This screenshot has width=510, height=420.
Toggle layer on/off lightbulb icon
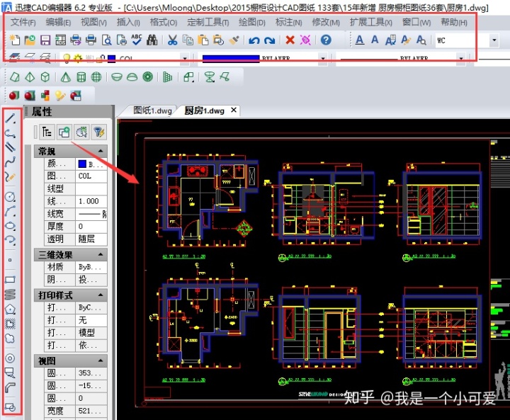pyautogui.click(x=67, y=59)
